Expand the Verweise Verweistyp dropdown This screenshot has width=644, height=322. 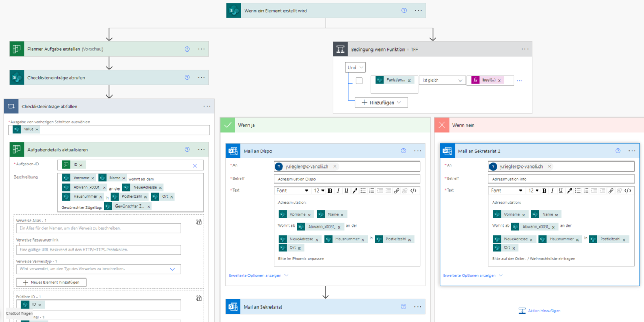[x=172, y=269]
